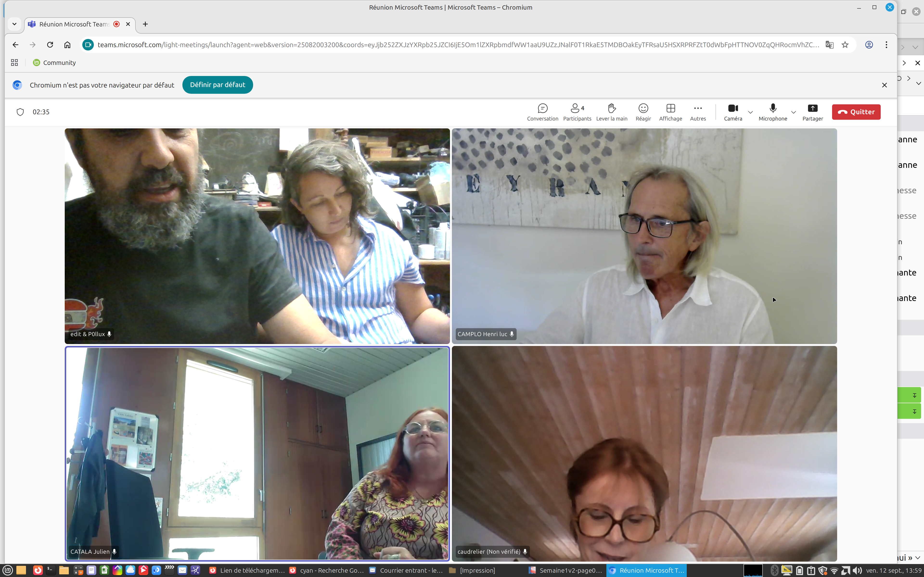Open the tab search dropdown arrow
The width and height of the screenshot is (924, 577).
[14, 24]
